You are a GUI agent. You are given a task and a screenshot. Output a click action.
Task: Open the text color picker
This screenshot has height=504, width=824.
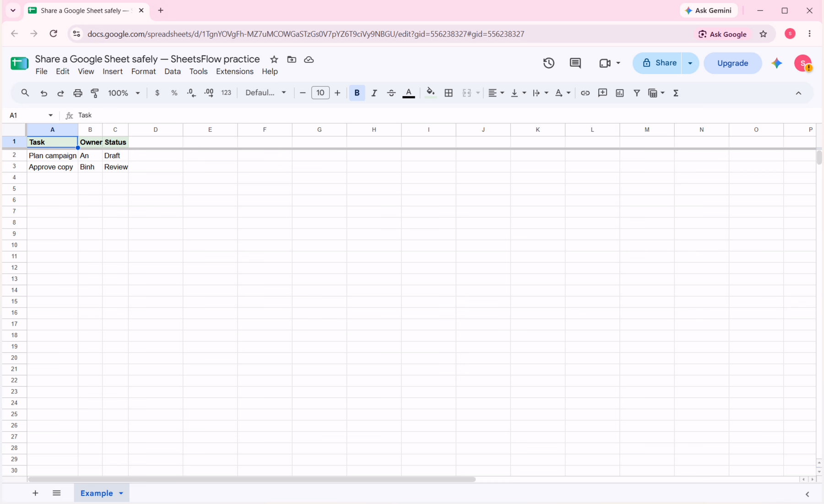(408, 93)
